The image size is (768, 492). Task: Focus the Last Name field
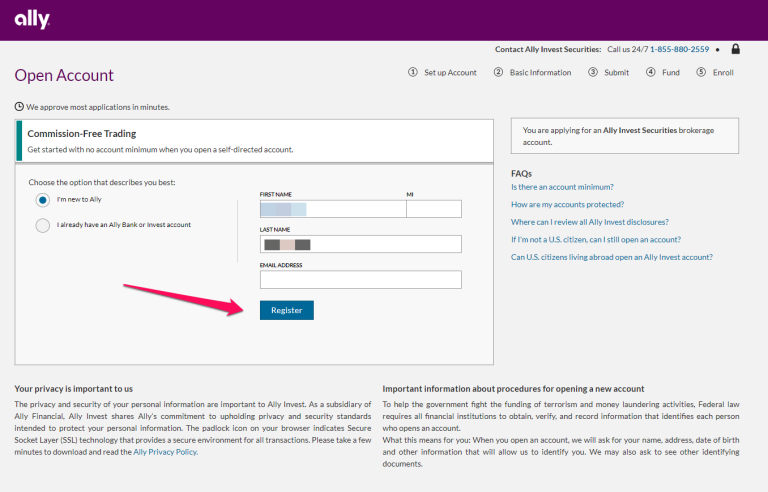[360, 244]
